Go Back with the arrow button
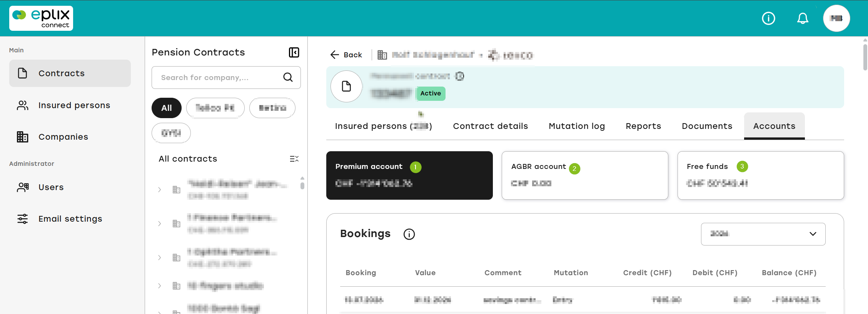868x314 pixels. click(346, 55)
